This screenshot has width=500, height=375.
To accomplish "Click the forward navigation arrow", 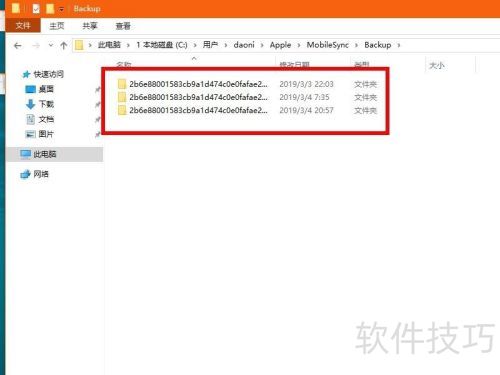I will pyautogui.click(x=36, y=45).
